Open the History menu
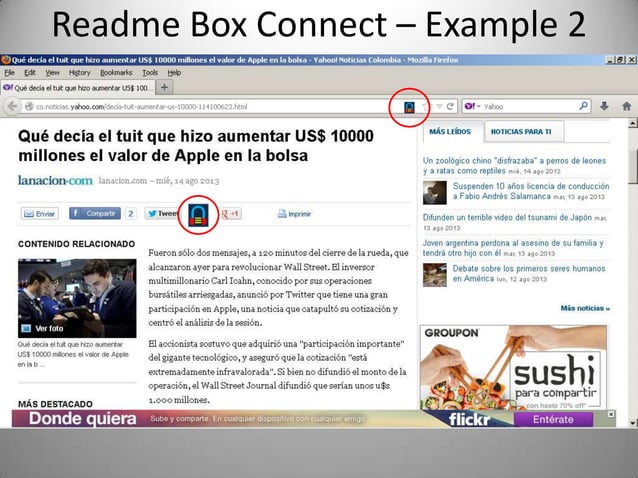Image resolution: width=638 pixels, height=478 pixels. coord(79,73)
